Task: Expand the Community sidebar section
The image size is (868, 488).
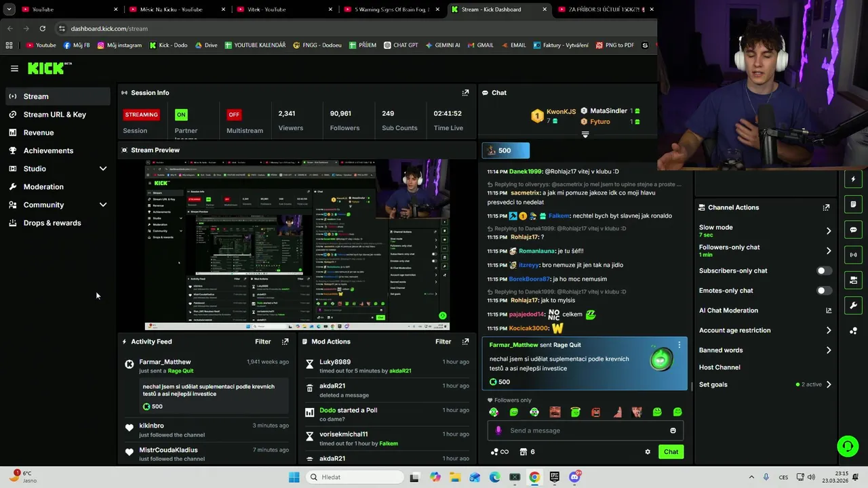Action: [x=103, y=205]
